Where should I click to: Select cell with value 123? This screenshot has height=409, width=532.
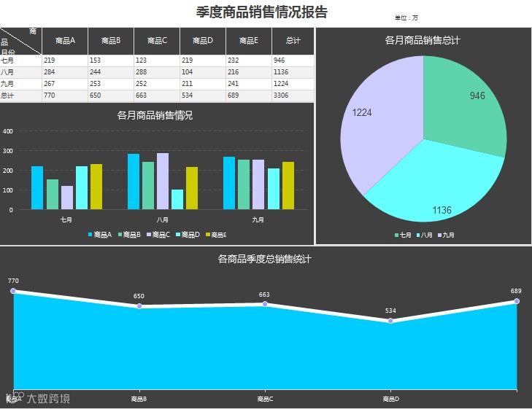coord(157,61)
